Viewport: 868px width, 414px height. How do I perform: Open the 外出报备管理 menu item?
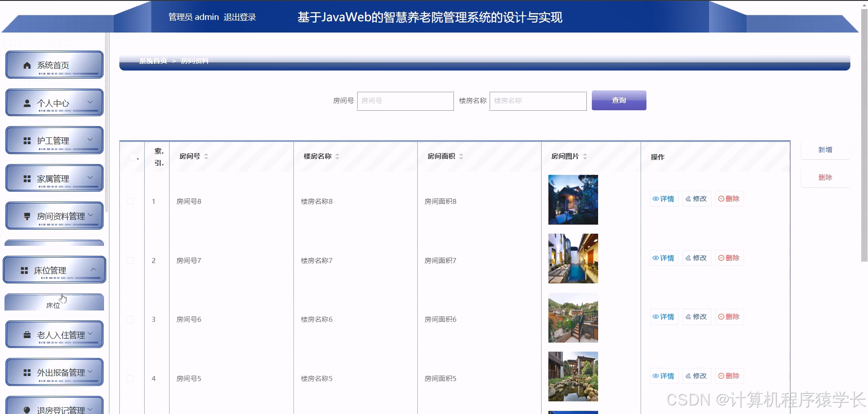(x=60, y=372)
